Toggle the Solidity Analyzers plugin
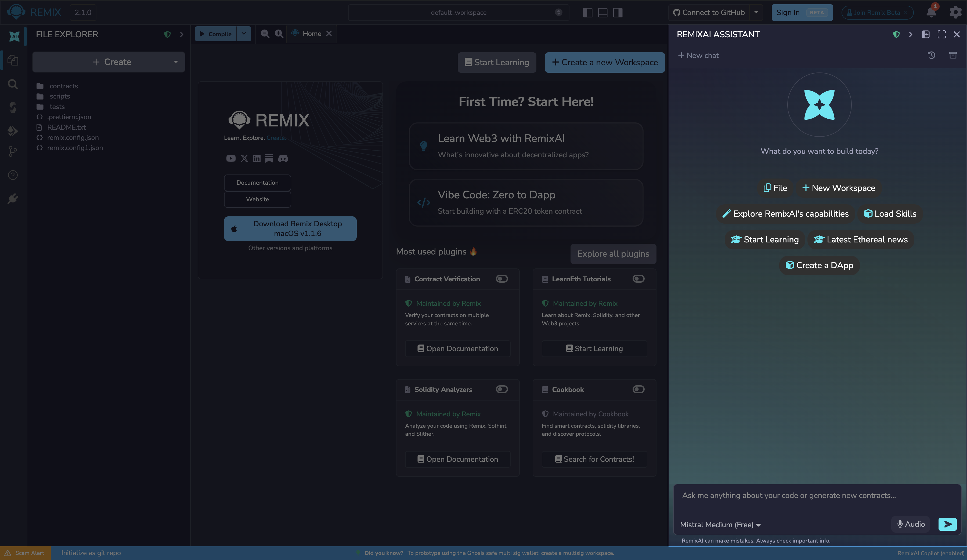The height and width of the screenshot is (560, 967). pos(501,389)
